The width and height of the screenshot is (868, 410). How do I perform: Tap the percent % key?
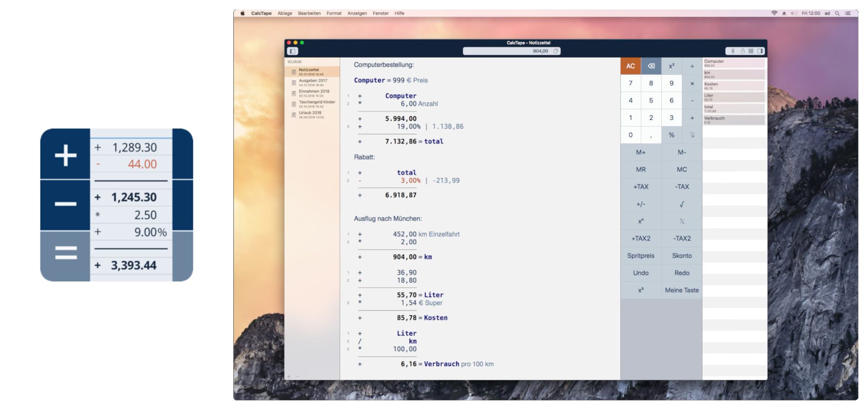(x=672, y=135)
